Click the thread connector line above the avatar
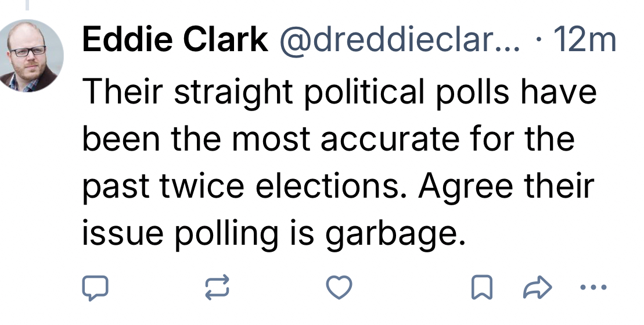Screen dimensions: 644x325 coord(27,5)
